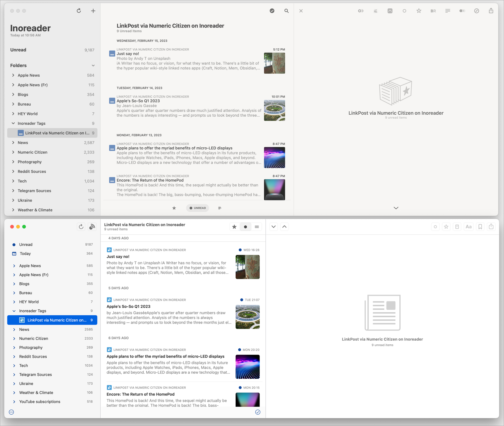Click the HomePod article thumbnail image
This screenshot has height=426, width=504.
[x=274, y=189]
